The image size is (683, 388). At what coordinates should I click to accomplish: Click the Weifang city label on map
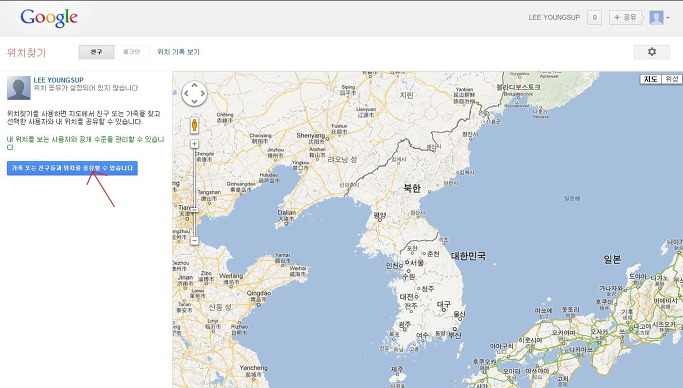pyautogui.click(x=231, y=276)
